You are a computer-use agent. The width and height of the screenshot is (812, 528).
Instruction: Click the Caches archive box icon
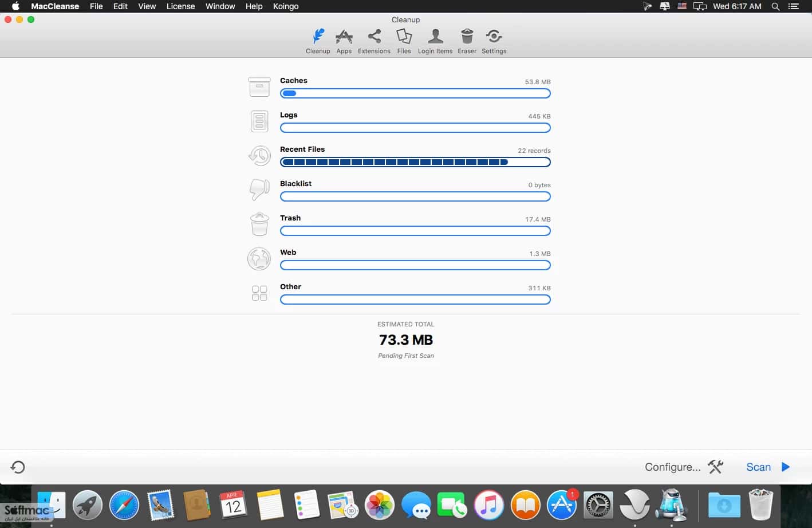pos(259,87)
